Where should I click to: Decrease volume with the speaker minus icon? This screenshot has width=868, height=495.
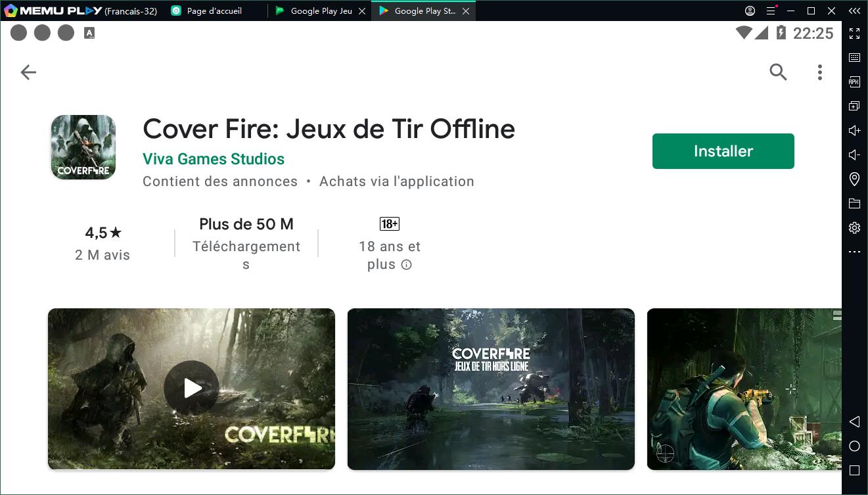click(x=854, y=155)
